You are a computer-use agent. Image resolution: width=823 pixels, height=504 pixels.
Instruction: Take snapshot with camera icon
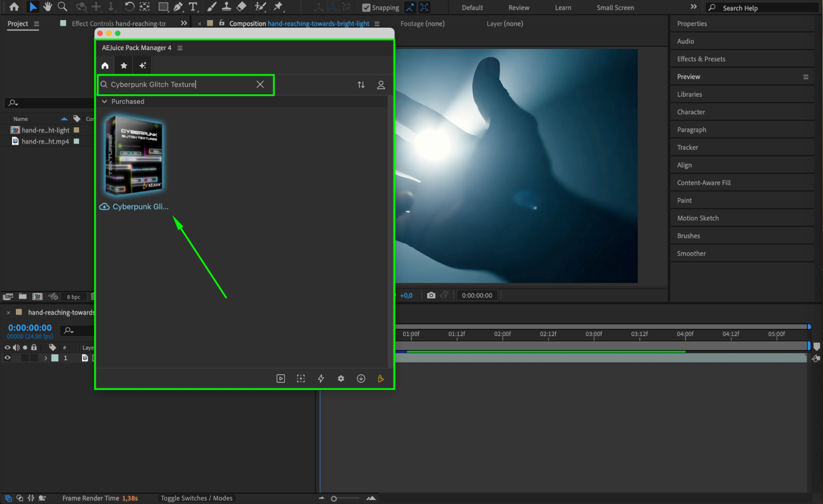[x=431, y=295]
